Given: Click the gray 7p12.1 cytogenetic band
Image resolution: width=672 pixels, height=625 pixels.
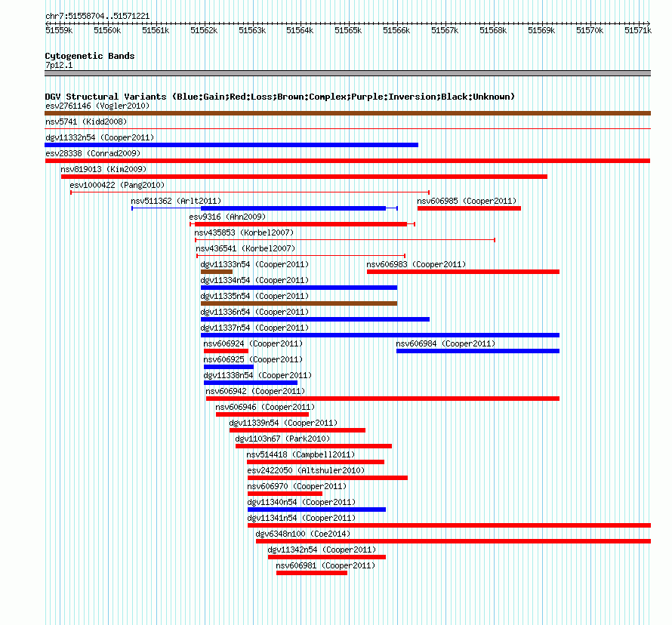Looking at the screenshot, I should 347,74.
